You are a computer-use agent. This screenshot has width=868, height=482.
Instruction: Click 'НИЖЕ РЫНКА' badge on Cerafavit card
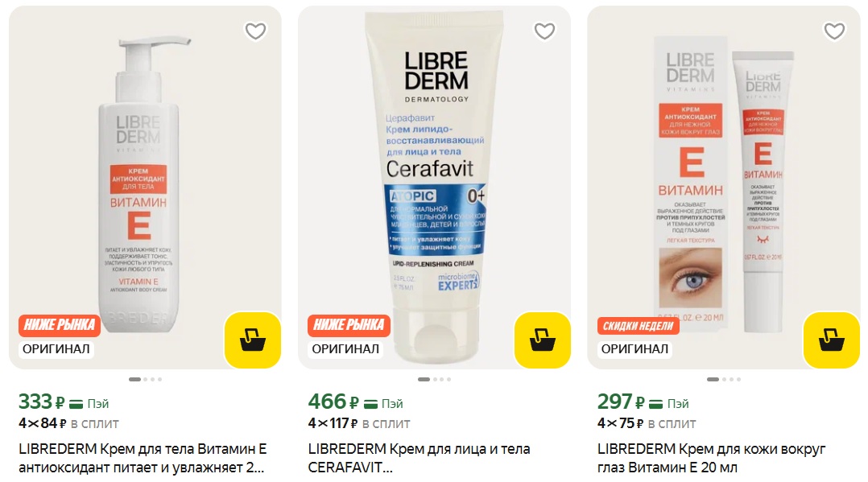[349, 325]
